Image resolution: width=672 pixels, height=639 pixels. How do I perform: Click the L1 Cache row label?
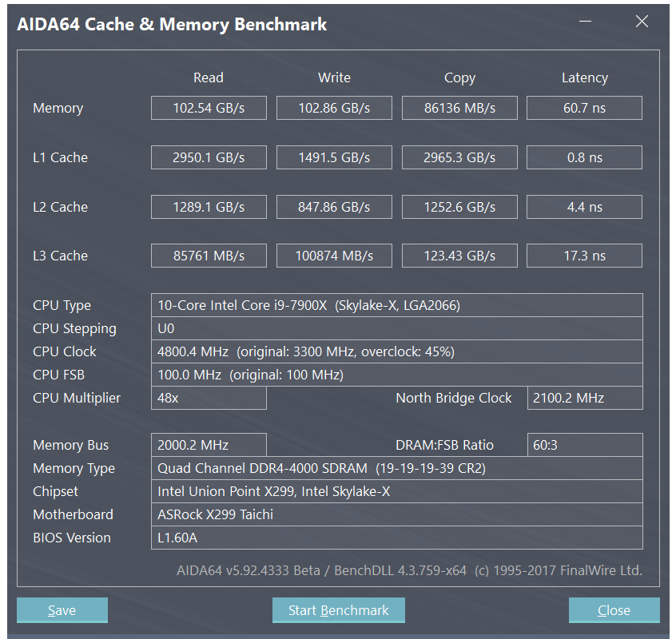[61, 157]
